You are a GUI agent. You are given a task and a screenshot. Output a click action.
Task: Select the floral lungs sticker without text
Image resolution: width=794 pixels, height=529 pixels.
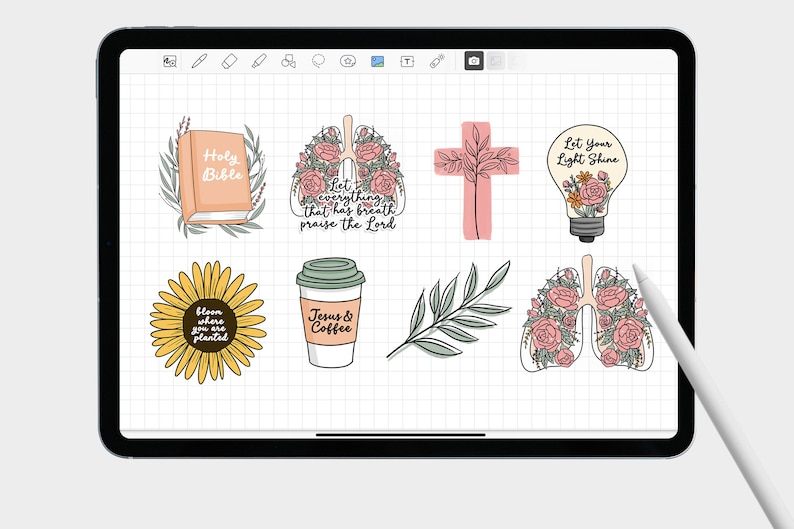tap(587, 313)
